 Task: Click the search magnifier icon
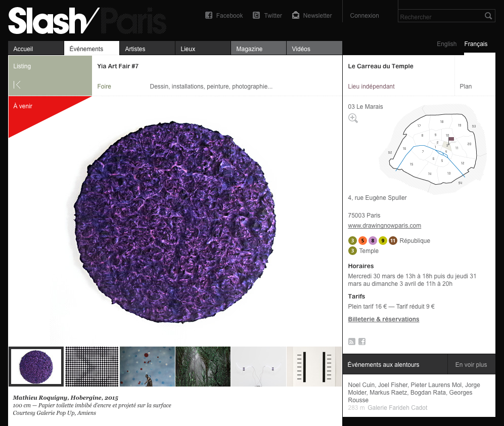click(x=488, y=16)
